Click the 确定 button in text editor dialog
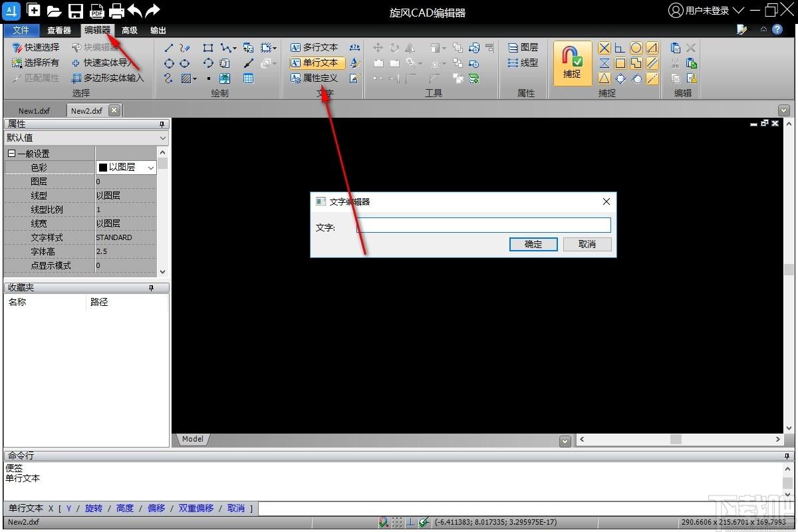The height and width of the screenshot is (532, 798). coord(533,244)
